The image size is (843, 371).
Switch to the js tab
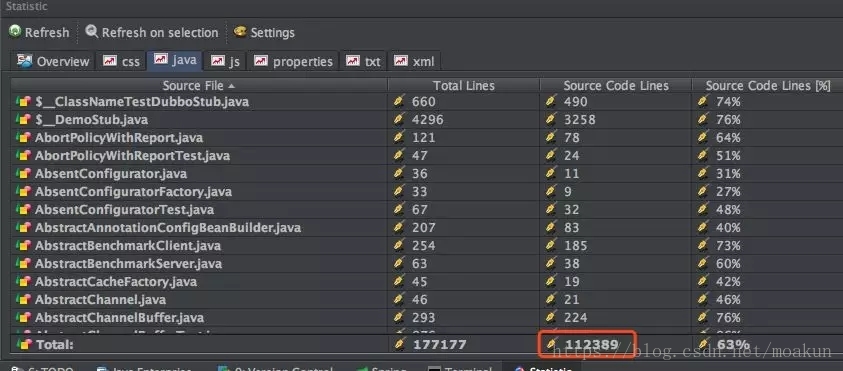[x=226, y=61]
